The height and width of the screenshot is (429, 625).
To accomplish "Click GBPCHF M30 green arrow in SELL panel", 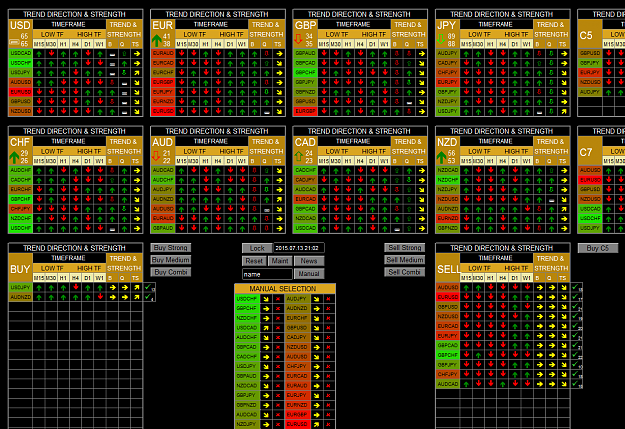I will coord(478,355).
